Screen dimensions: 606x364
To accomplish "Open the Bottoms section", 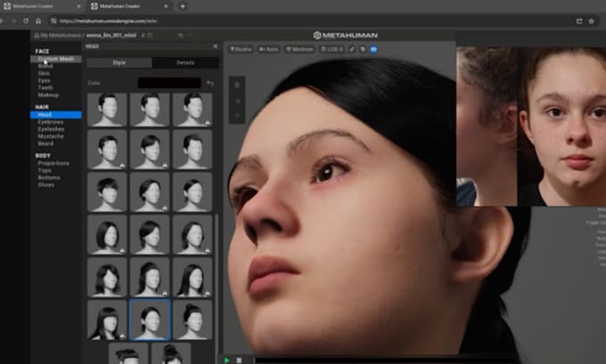I will pyautogui.click(x=49, y=178).
